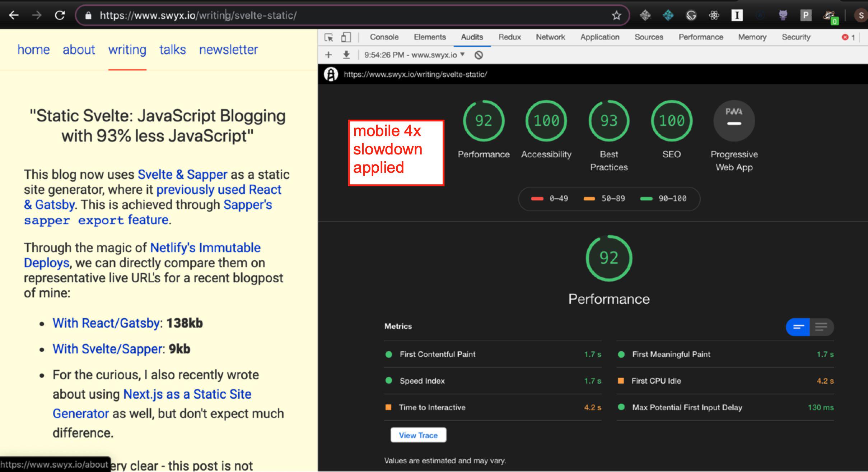Select the Audits tab

pos(472,37)
